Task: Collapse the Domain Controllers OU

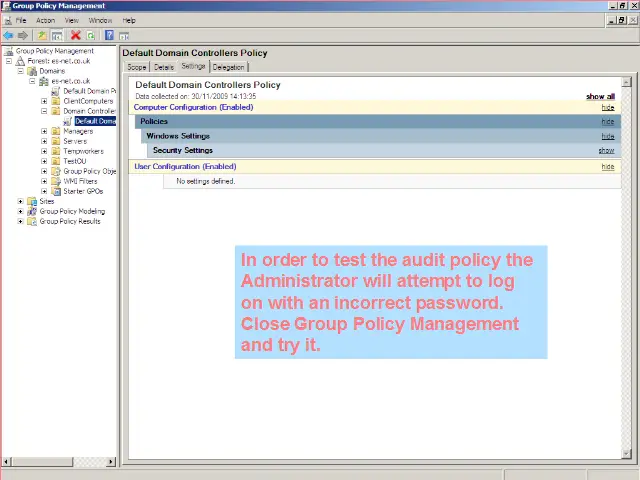Action: point(44,111)
